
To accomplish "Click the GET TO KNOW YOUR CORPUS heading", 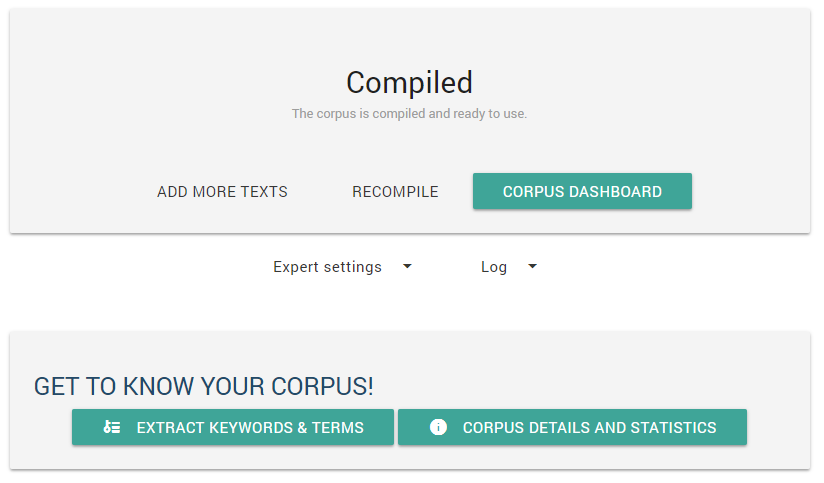I will (204, 386).
